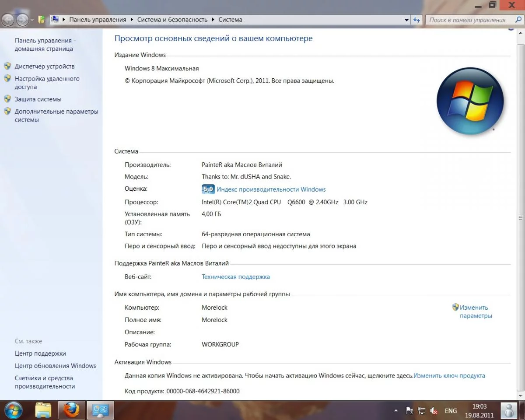Show hidden tray icons arrow
525x420 pixels.
[x=396, y=411]
